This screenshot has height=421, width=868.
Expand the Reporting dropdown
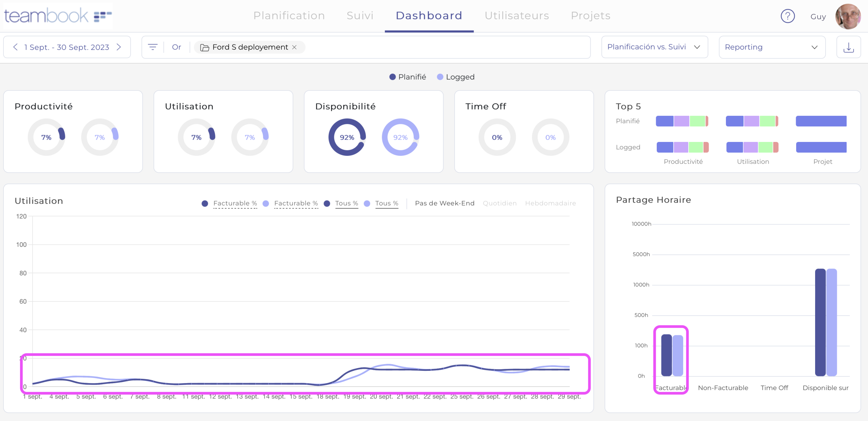click(x=772, y=47)
